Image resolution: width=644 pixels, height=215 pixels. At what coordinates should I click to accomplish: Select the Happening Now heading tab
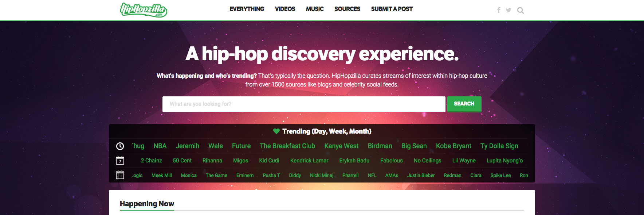click(x=147, y=204)
